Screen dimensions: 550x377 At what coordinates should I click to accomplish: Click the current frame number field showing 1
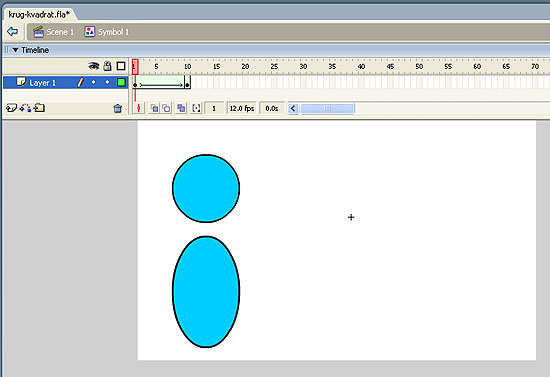coord(214,108)
